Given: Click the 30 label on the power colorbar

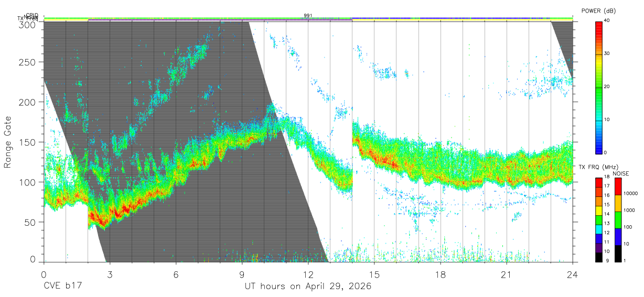Looking at the screenshot, I should 607,53.
